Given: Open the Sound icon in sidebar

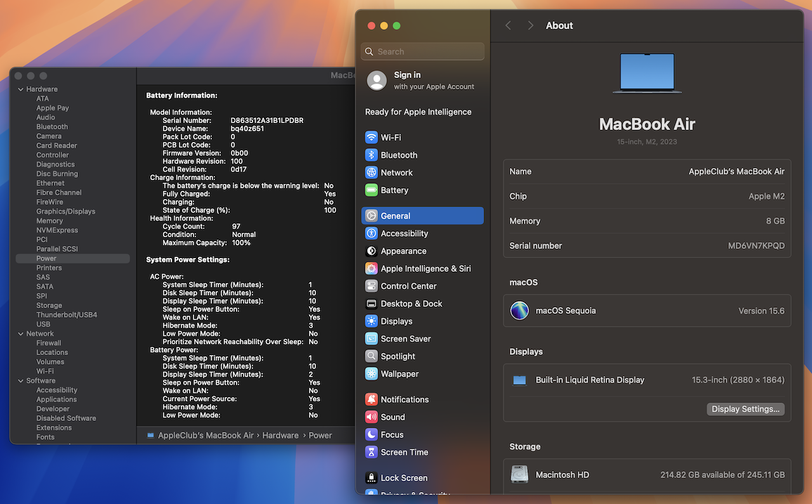Looking at the screenshot, I should tap(372, 417).
